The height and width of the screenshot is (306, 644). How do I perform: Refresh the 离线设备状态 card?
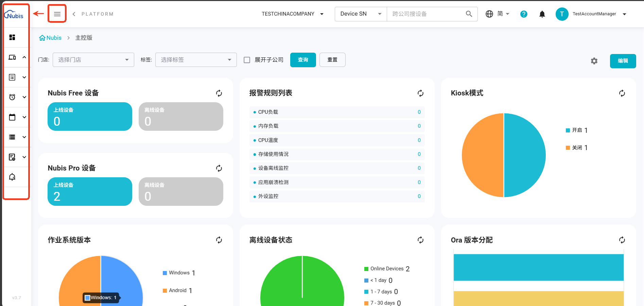(421, 240)
